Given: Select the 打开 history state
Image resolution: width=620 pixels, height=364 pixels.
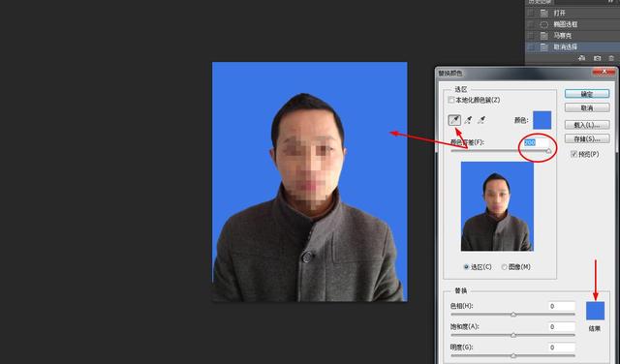Looking at the screenshot, I should (573, 13).
